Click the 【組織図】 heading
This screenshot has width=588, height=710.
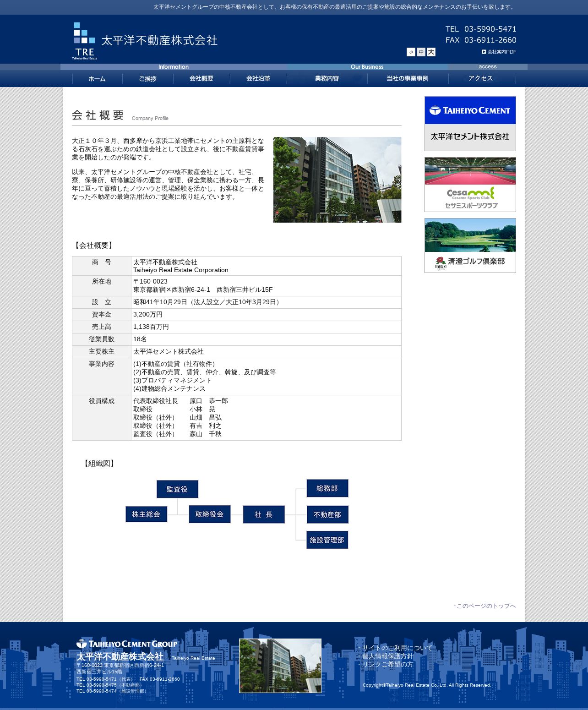(99, 464)
